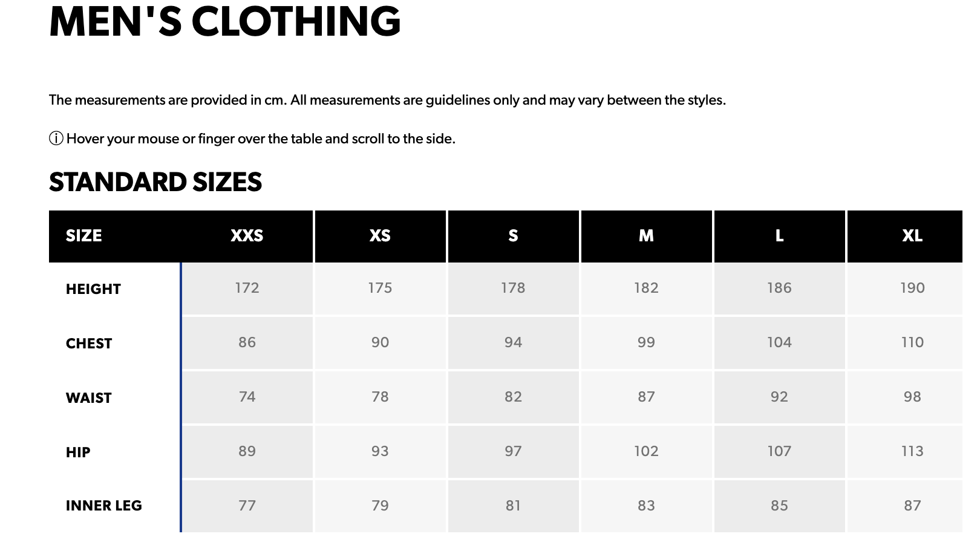980x548 pixels.
Task: Select the hip value 102 for size M
Action: pos(646,451)
